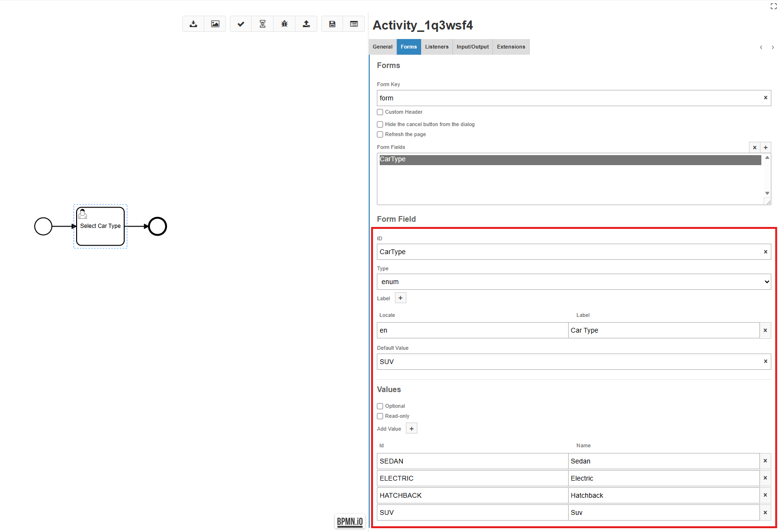Open the Type enum dropdown
This screenshot has width=778, height=532.
click(x=574, y=282)
